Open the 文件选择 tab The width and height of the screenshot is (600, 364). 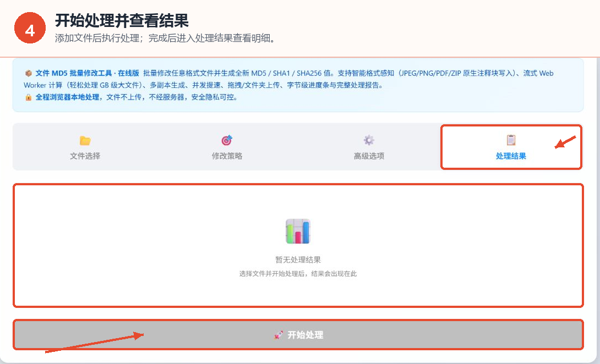[85, 147]
